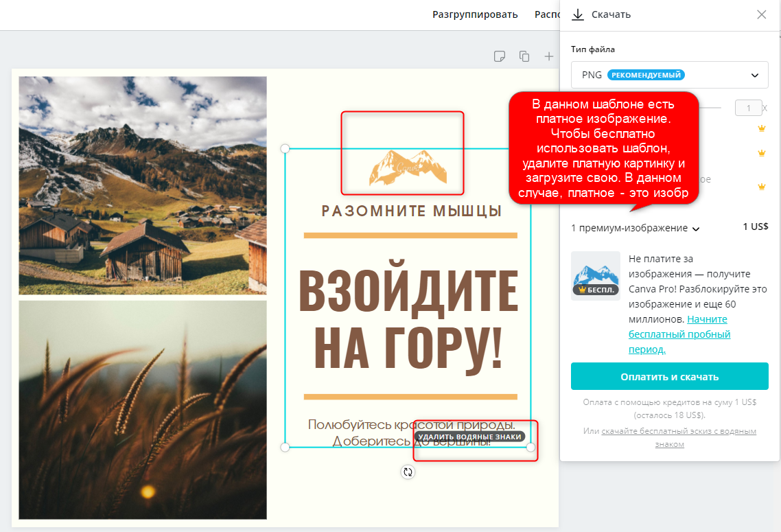Close the Скачать download panel

tap(761, 14)
